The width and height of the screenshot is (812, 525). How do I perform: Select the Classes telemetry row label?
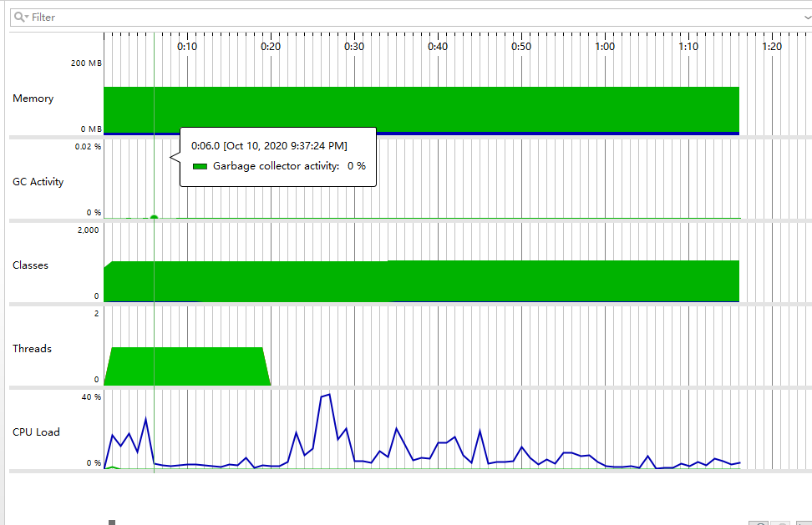31,265
